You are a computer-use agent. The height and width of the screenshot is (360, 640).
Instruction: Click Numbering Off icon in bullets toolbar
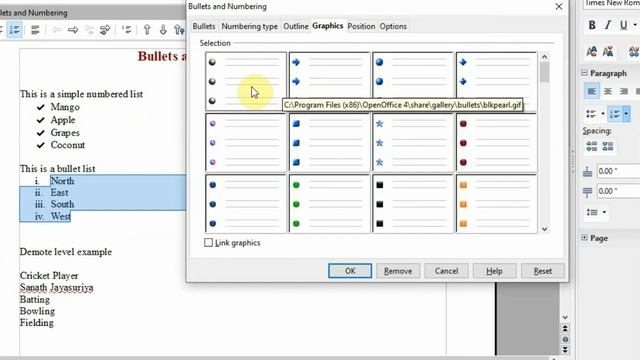click(35, 29)
